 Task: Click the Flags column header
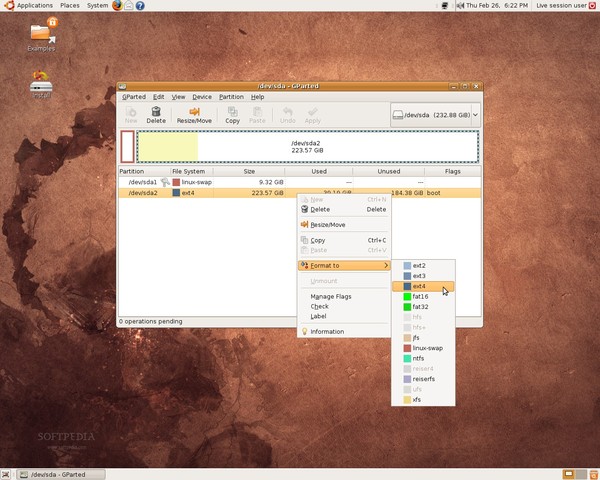coord(453,171)
